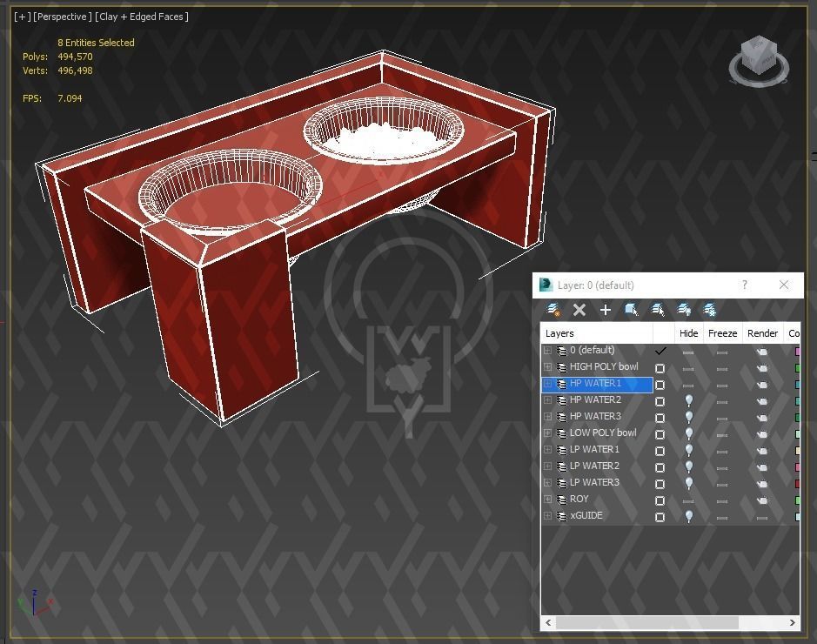Click the 3ds Max icon in Layer dialog title
This screenshot has height=644, width=817.
click(x=546, y=285)
